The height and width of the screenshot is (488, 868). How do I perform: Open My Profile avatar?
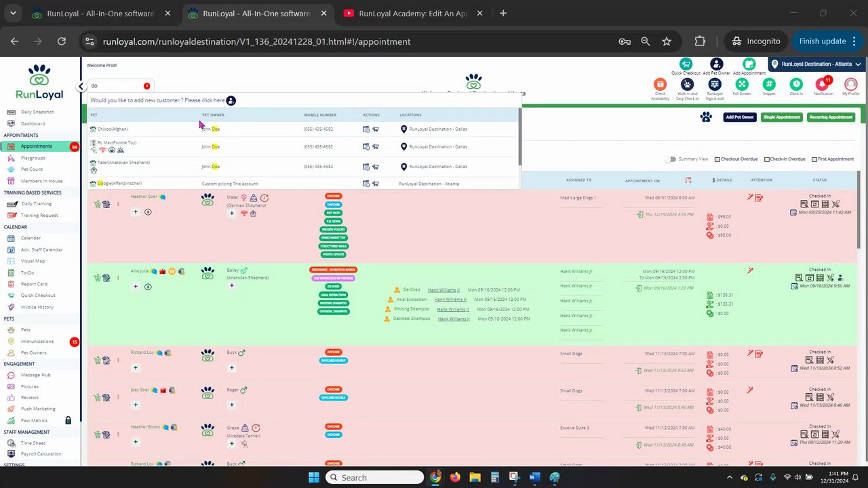coord(850,84)
